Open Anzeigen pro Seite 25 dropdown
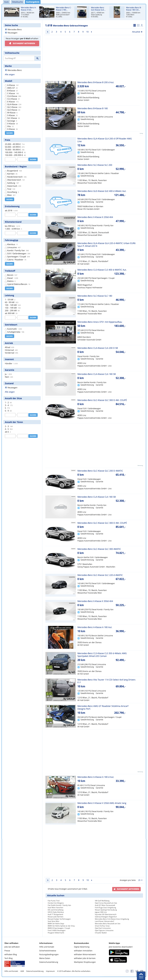 [x=140, y=880]
